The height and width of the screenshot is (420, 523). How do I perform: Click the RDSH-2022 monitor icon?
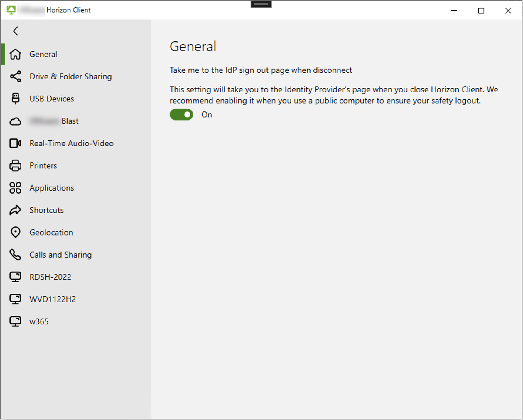pos(15,277)
